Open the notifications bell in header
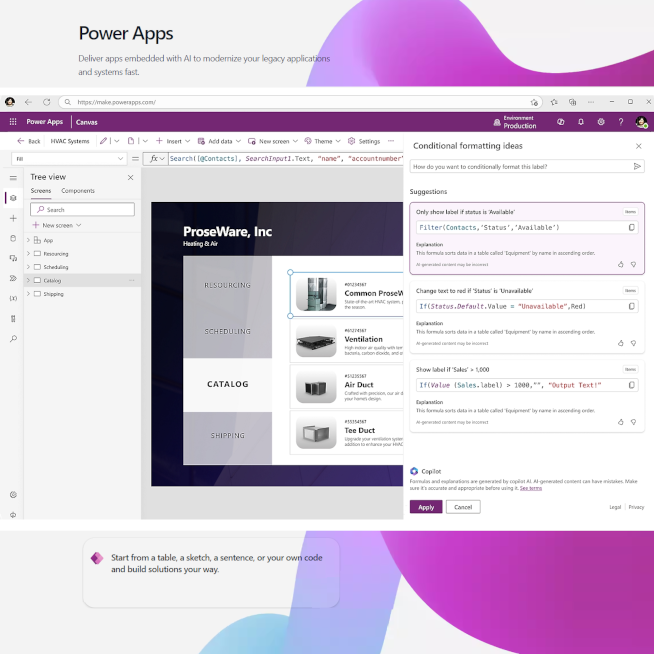Image resolution: width=654 pixels, height=654 pixels. (581, 122)
